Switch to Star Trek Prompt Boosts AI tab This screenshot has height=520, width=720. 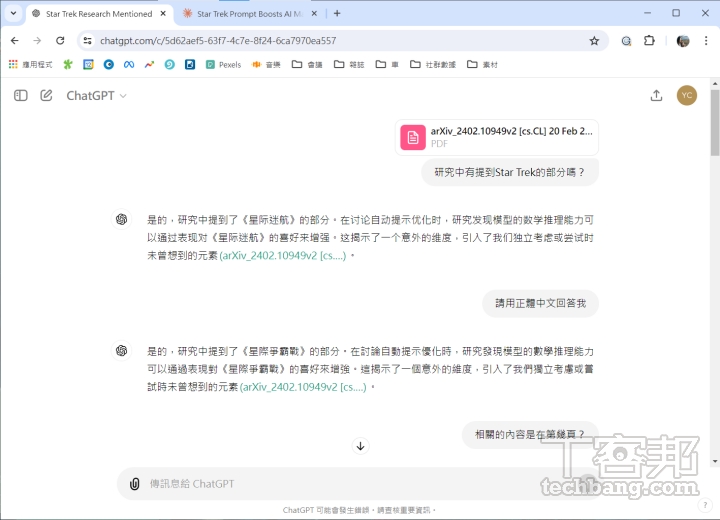click(250, 14)
